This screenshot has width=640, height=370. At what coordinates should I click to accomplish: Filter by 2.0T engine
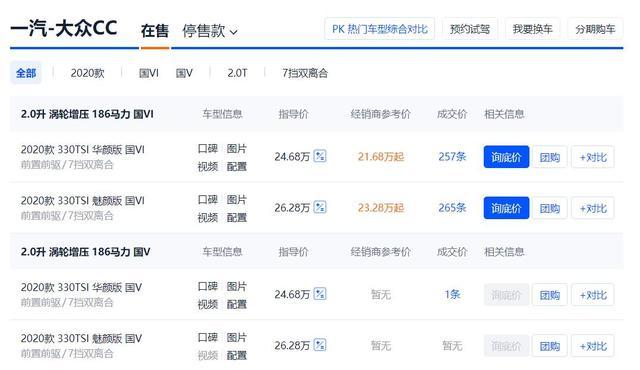point(237,73)
